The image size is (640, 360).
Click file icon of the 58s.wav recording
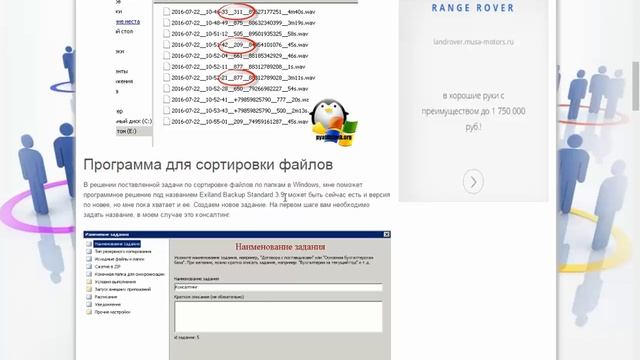166,34
